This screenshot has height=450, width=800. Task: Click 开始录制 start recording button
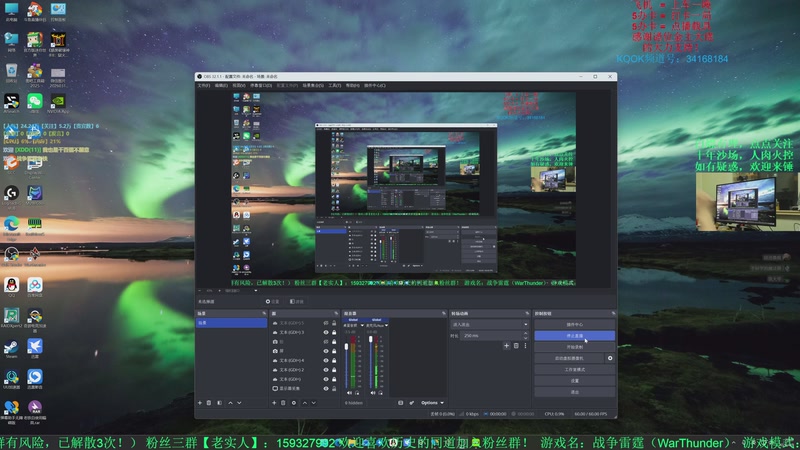(x=574, y=347)
